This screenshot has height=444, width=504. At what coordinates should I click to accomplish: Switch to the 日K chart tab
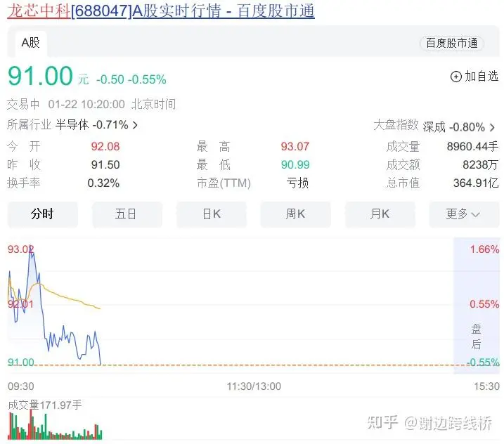211,214
